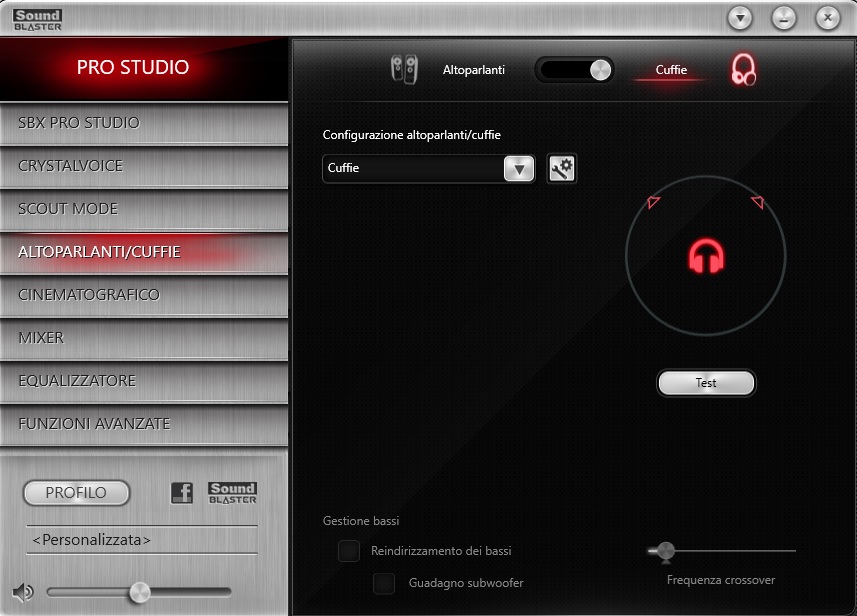
Task: Open the SBX PRO STUDIO section
Action: pos(144,123)
